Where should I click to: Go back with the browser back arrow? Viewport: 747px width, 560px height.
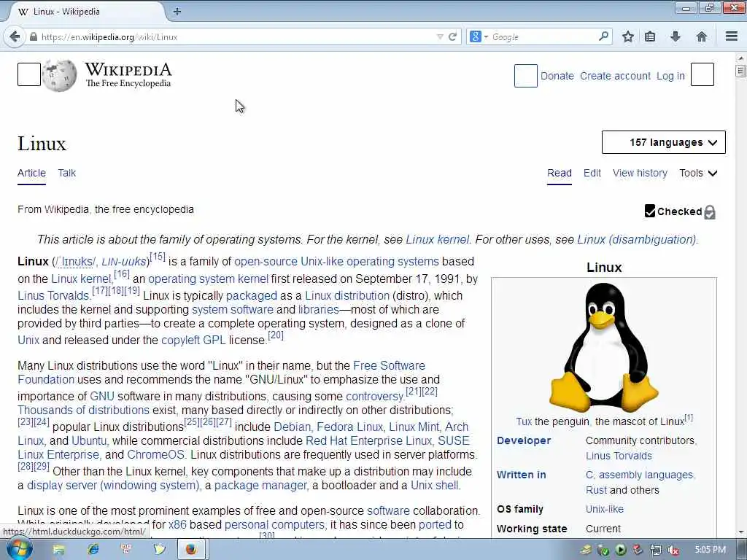tap(15, 36)
